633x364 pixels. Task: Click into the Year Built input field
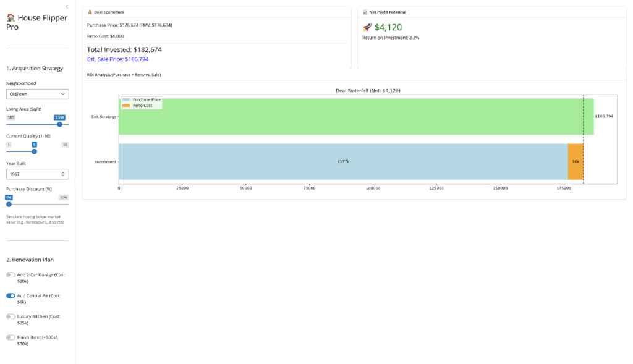pyautogui.click(x=31, y=174)
